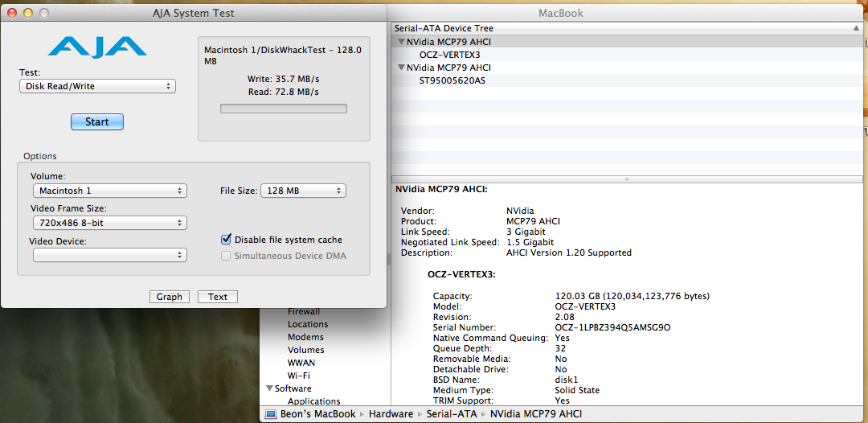Open the Volume dropdown showing Macintosh 1

point(109,191)
